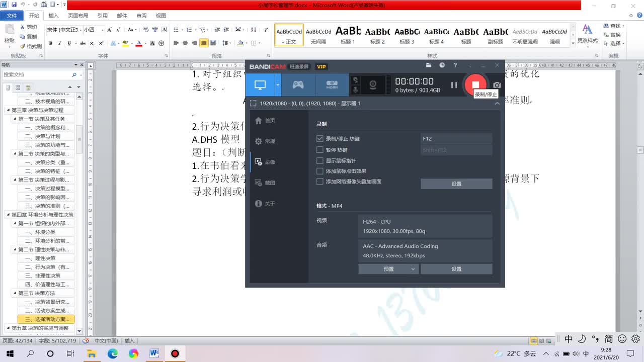This screenshot has height=362, width=644.
Task: Switch to Word 审阅 ribbon tab
Action: tap(141, 16)
